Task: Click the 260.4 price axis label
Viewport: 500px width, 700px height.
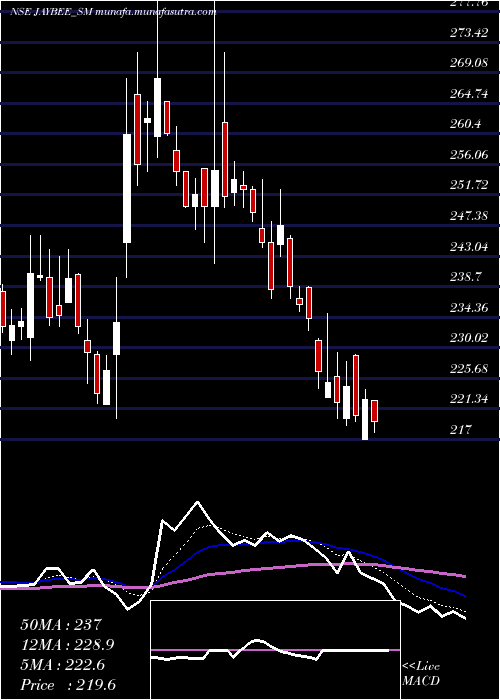Action: tap(466, 124)
